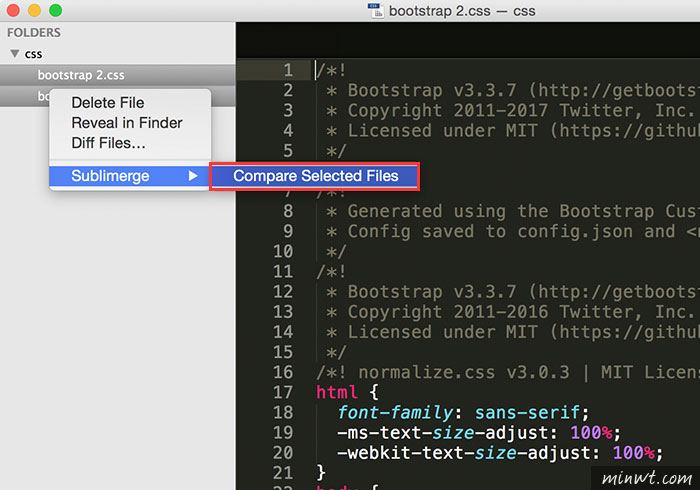
Task: Click the font-family property on line 18
Action: point(395,413)
